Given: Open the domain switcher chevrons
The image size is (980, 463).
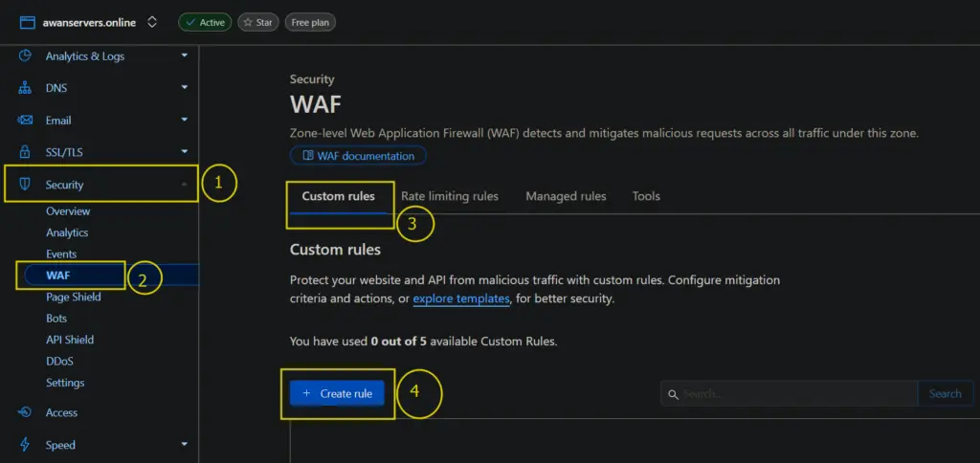Looking at the screenshot, I should [x=152, y=23].
